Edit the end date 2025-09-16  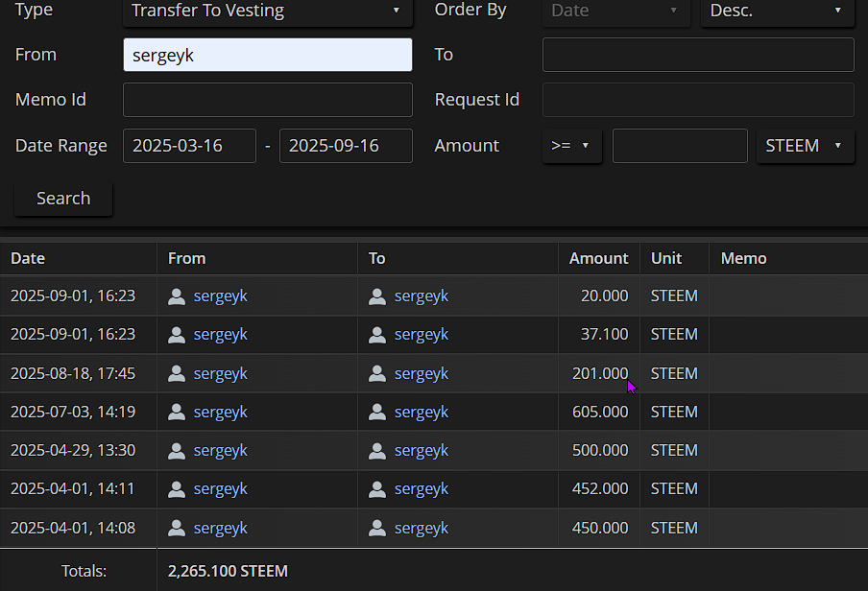pos(346,146)
